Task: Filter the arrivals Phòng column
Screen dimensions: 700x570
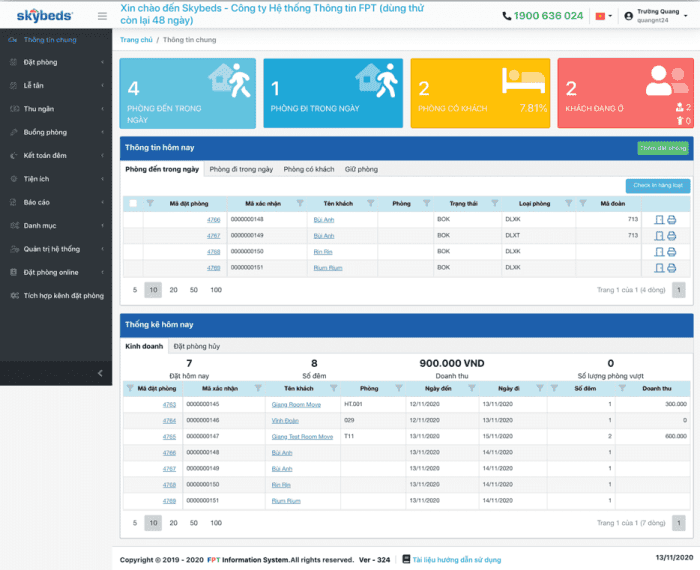Action: click(x=426, y=204)
